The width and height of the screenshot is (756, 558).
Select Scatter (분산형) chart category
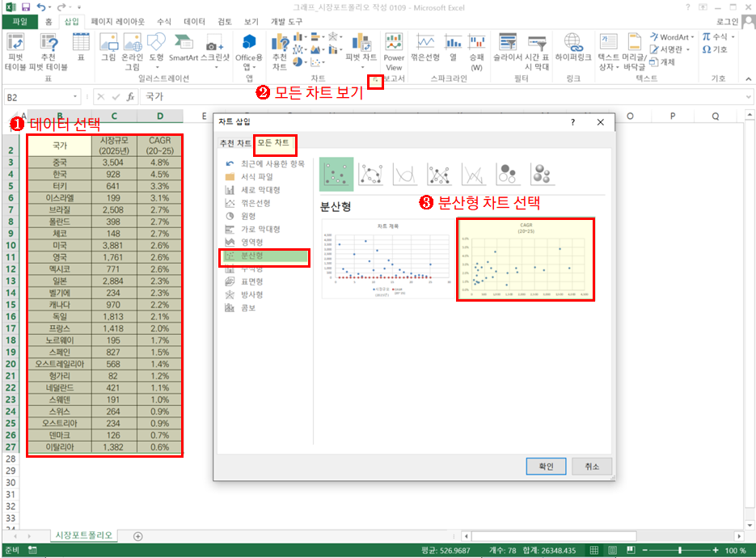point(264,256)
